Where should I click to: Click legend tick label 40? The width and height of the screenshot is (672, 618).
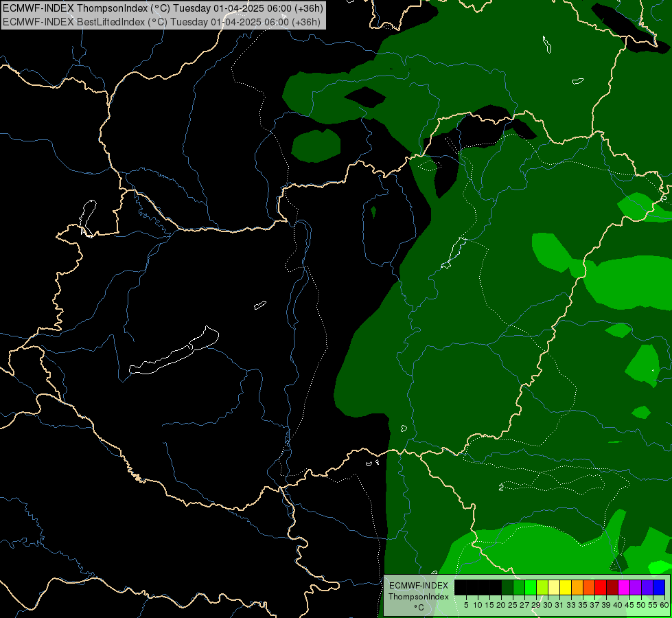coord(618,605)
